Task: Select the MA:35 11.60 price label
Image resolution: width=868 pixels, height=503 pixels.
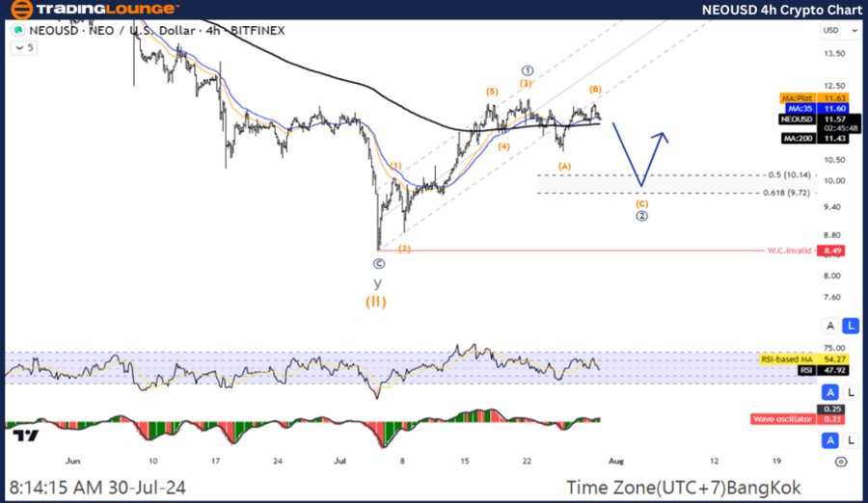Action: point(817,109)
